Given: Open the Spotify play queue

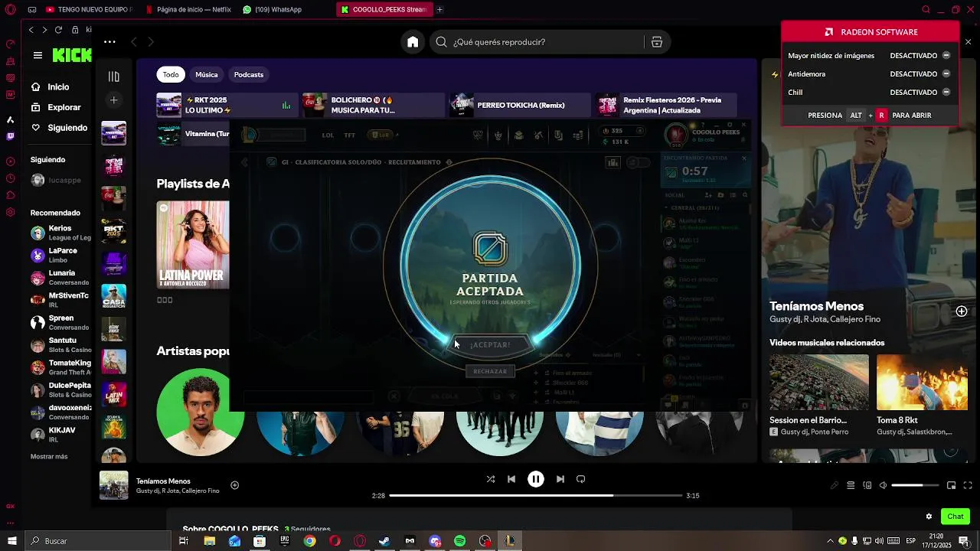Looking at the screenshot, I should click(x=851, y=485).
